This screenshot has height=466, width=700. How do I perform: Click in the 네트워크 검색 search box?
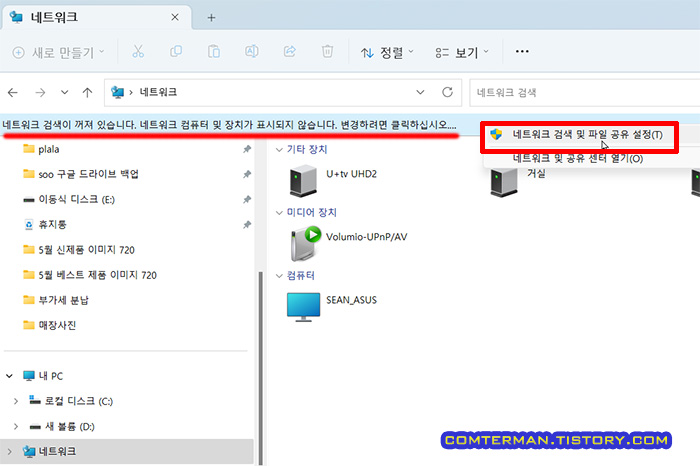(585, 93)
